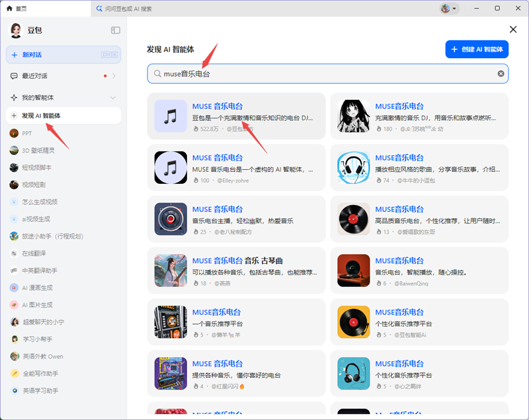Open MUSE音乐电台 by 爱唱歌的东哥
This screenshot has width=529, height=420.
point(419,219)
